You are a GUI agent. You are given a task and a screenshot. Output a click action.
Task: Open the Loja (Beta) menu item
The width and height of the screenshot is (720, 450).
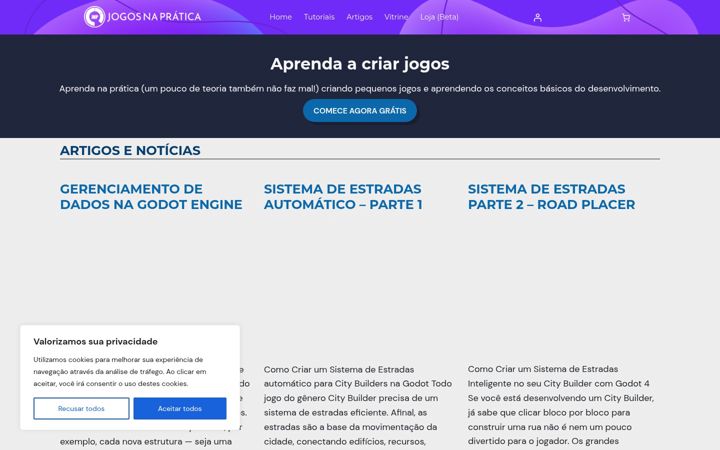click(439, 17)
